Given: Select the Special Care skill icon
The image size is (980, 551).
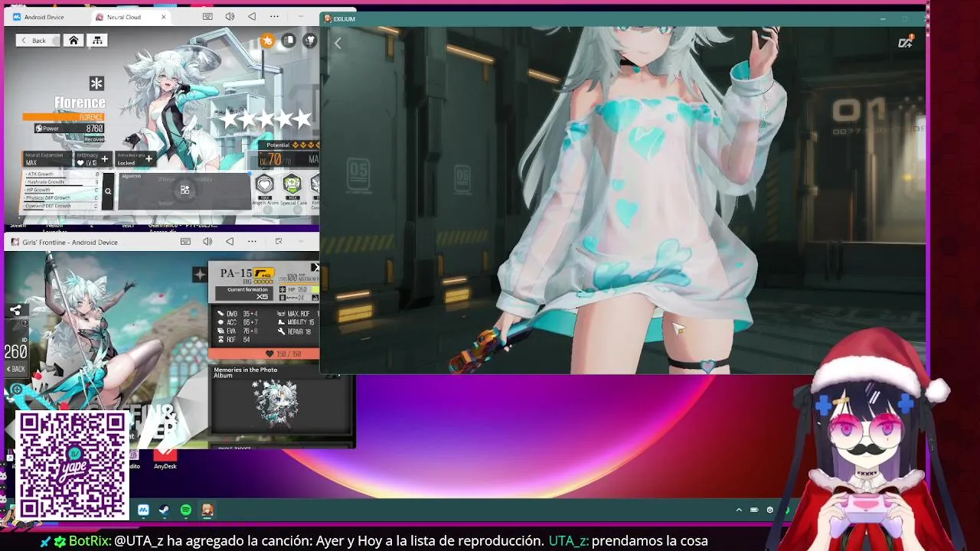Looking at the screenshot, I should [292, 184].
